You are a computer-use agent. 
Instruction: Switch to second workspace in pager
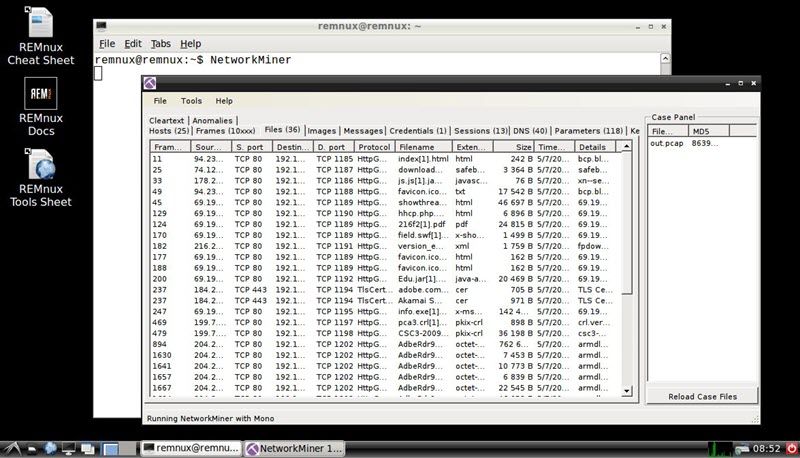[128, 449]
